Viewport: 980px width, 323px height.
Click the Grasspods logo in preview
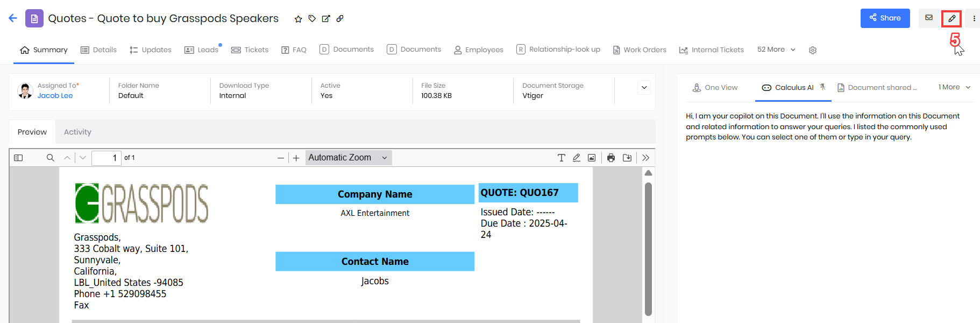point(141,203)
